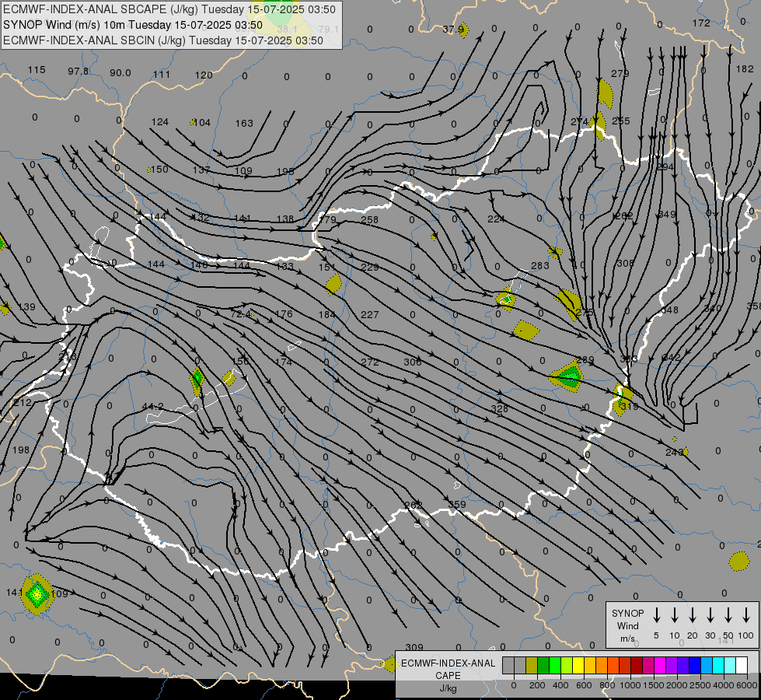Select the white swatch at legend end
Screen dimensions: 761x700
click(742, 666)
